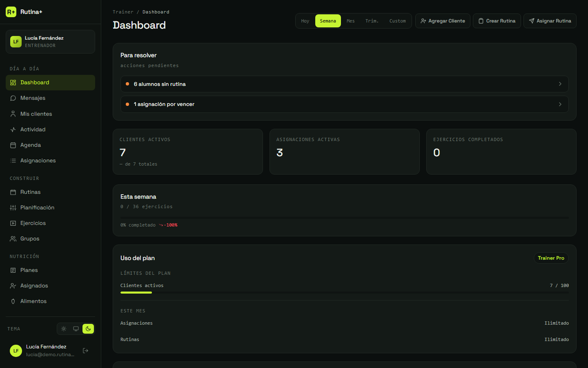Switch to light theme sun toggle
This screenshot has height=368, width=588.
[64, 329]
